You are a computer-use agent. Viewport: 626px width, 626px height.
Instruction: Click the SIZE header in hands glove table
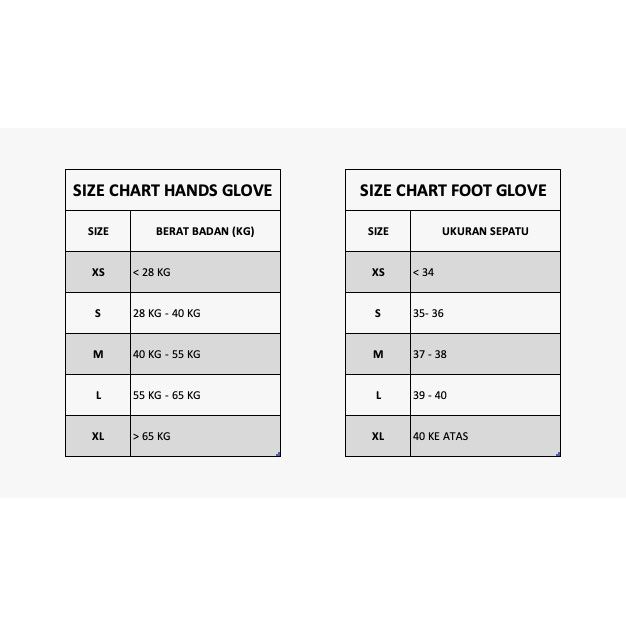[x=98, y=231]
